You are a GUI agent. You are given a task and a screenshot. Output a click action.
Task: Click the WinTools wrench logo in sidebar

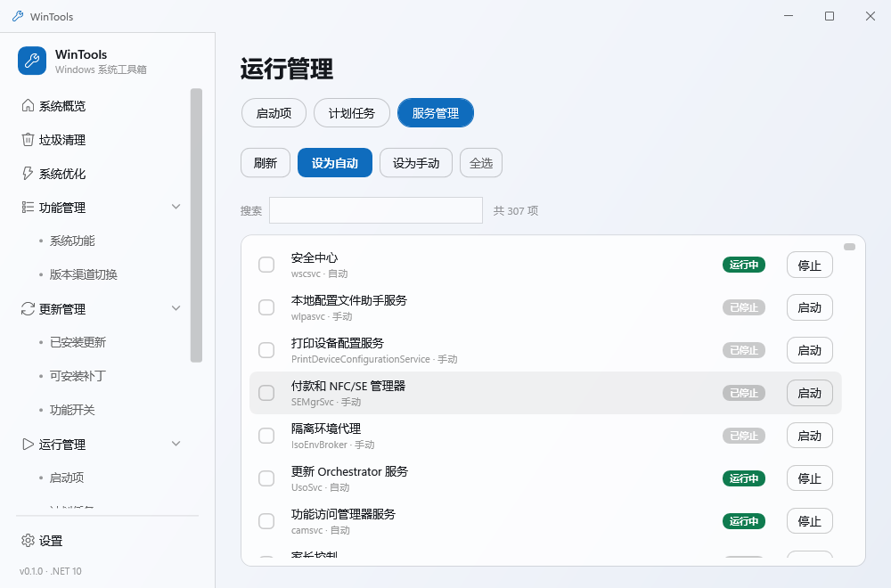pos(32,61)
